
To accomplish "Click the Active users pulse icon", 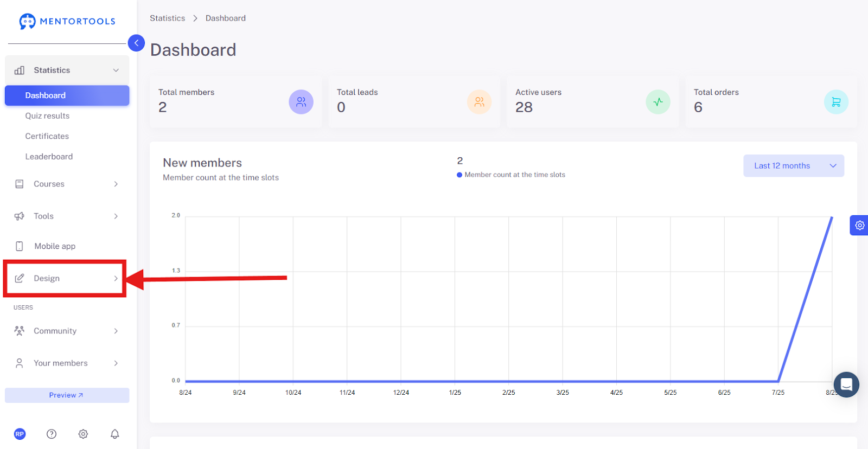I will pos(658,102).
